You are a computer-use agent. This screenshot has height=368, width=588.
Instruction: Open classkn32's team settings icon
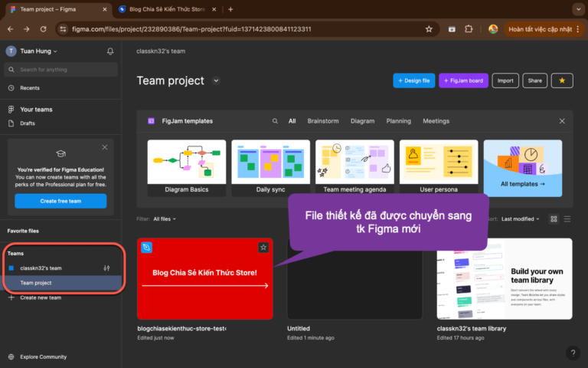(108, 268)
